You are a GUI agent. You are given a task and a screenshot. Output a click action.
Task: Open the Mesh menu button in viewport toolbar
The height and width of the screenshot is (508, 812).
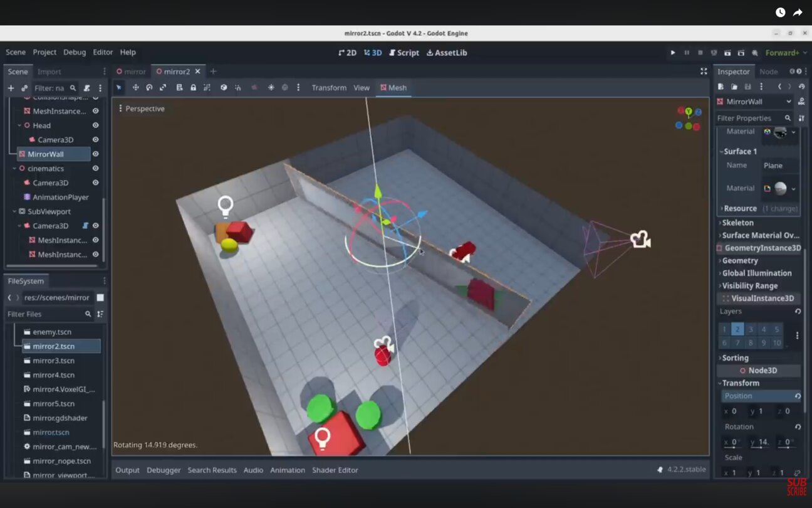pyautogui.click(x=393, y=88)
